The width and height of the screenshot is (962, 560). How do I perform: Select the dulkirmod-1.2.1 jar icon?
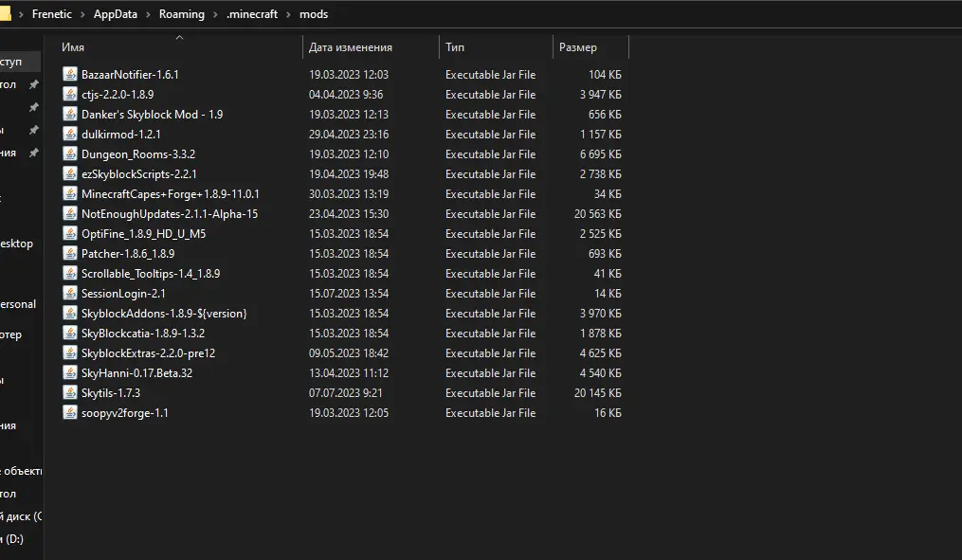[70, 135]
